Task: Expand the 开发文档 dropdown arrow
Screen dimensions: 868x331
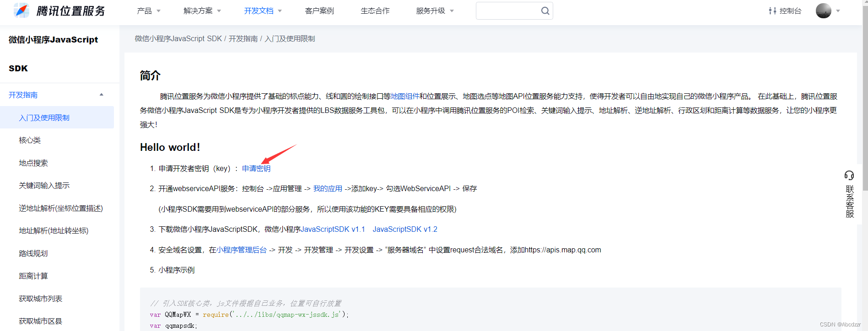Action: pos(280,11)
